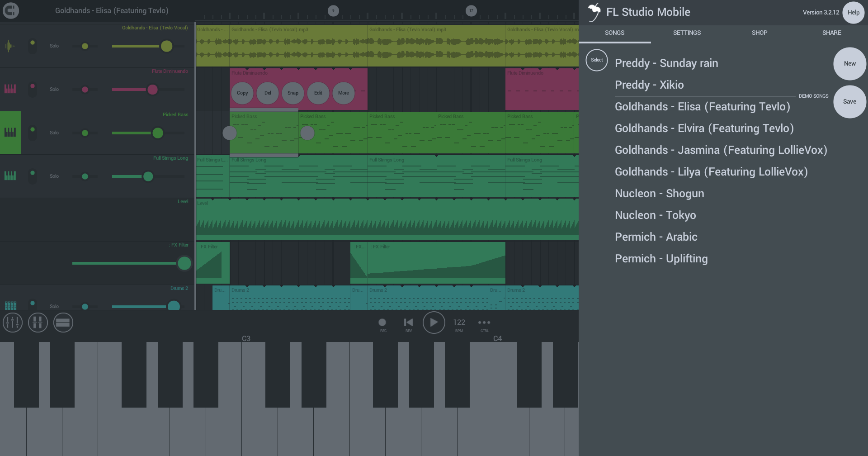The height and width of the screenshot is (456, 868).
Task: Toggle mute on the Full Strings Long track
Action: click(33, 175)
